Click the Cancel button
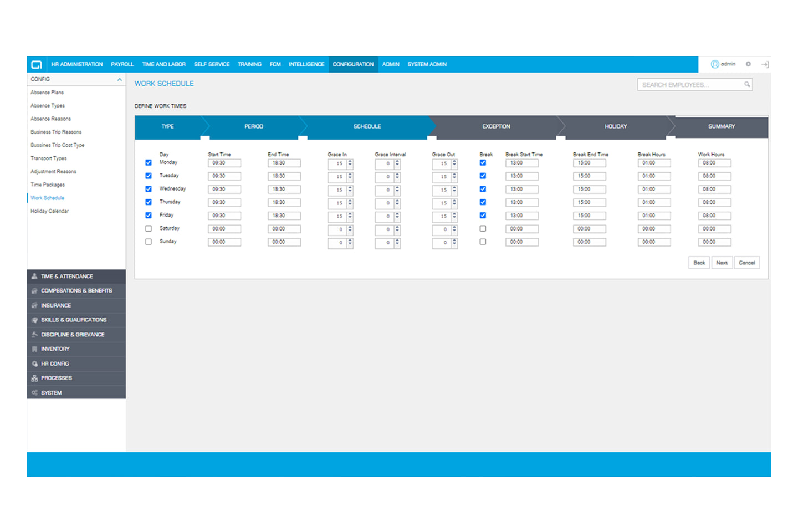The height and width of the screenshot is (532, 798). [747, 263]
